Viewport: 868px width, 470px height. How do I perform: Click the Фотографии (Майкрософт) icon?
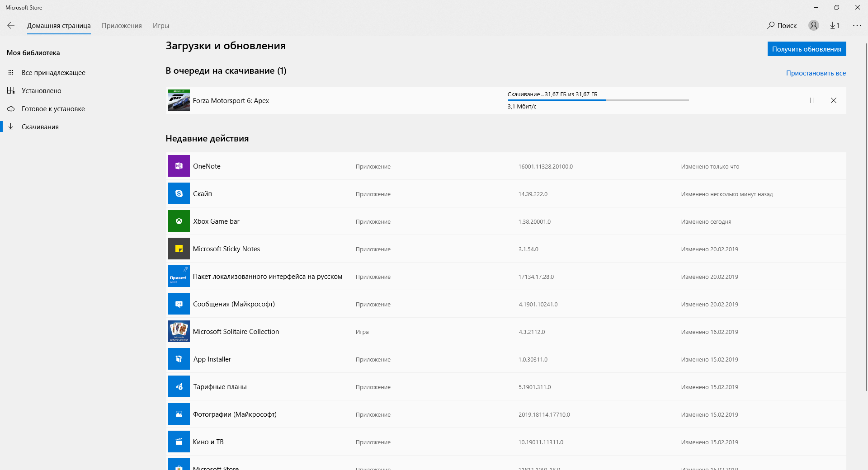coord(179,414)
